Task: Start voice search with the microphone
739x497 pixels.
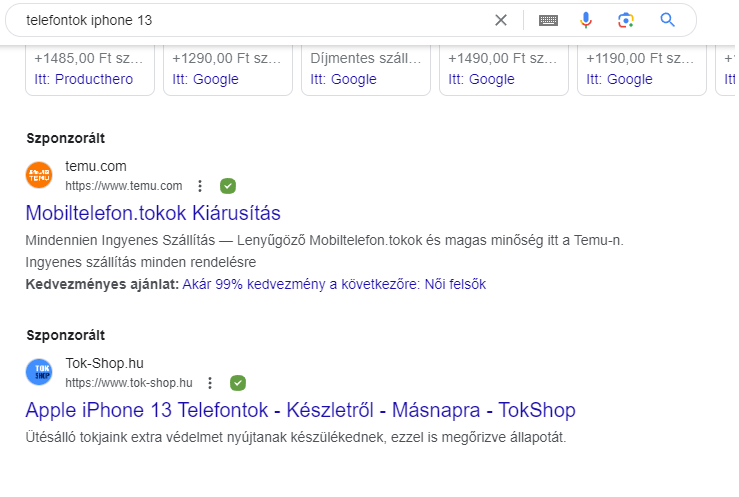Action: 586,20
